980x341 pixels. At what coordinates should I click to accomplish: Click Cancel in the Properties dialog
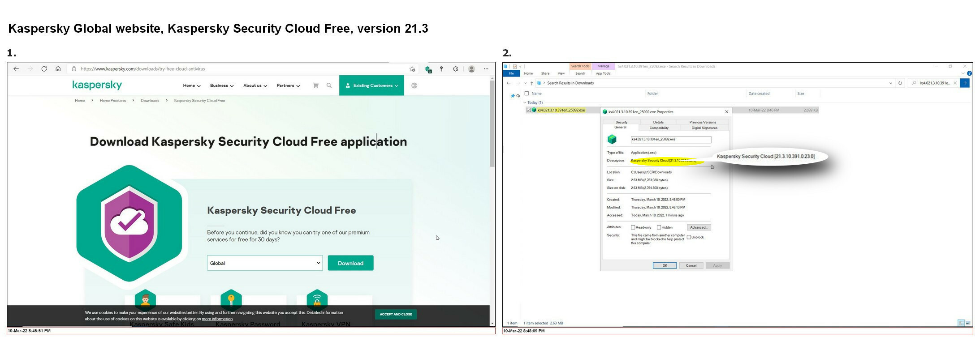[691, 265]
